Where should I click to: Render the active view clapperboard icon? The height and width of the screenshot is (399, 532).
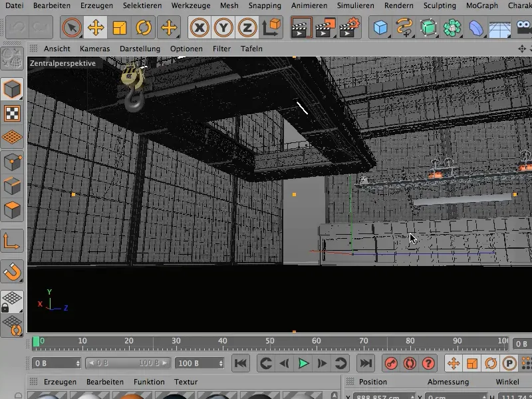(301, 27)
